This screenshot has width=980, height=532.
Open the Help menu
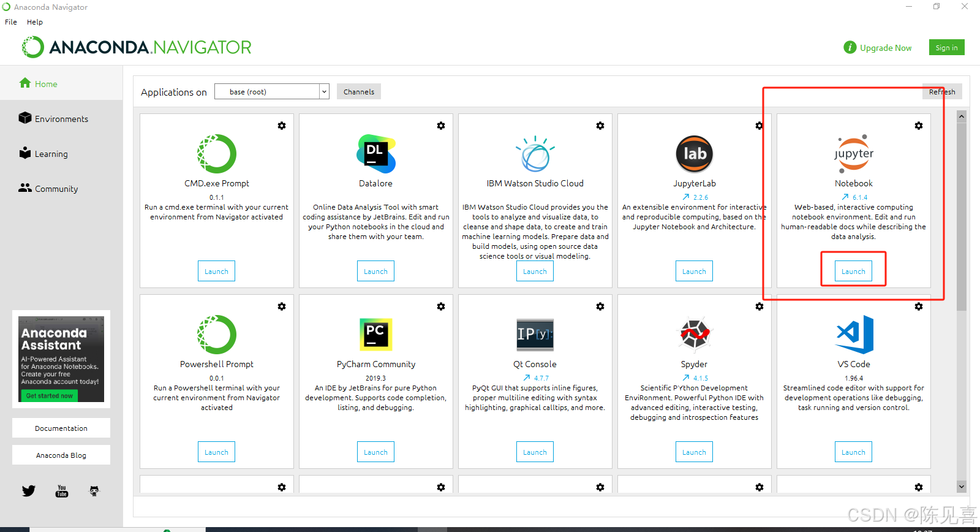(x=35, y=22)
